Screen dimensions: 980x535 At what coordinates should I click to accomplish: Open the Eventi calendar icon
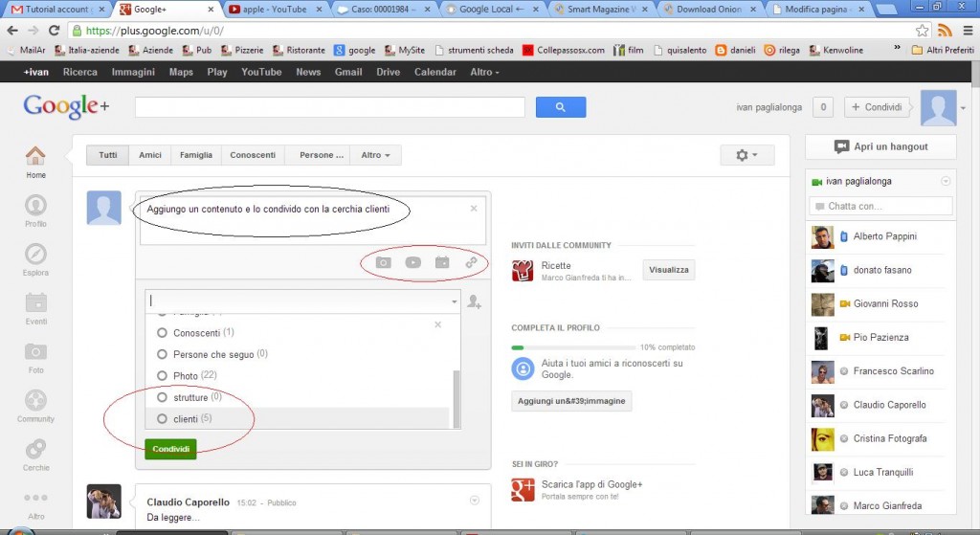click(35, 302)
